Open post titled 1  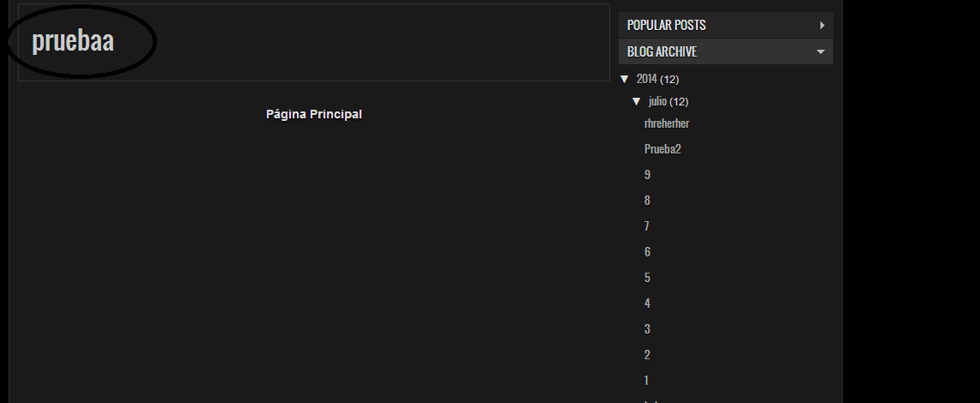647,381
